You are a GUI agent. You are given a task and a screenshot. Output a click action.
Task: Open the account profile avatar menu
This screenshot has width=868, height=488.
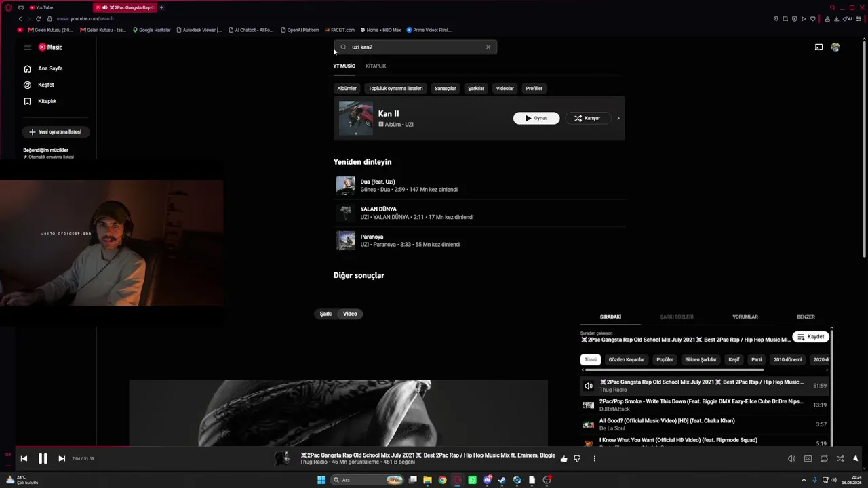pyautogui.click(x=835, y=47)
